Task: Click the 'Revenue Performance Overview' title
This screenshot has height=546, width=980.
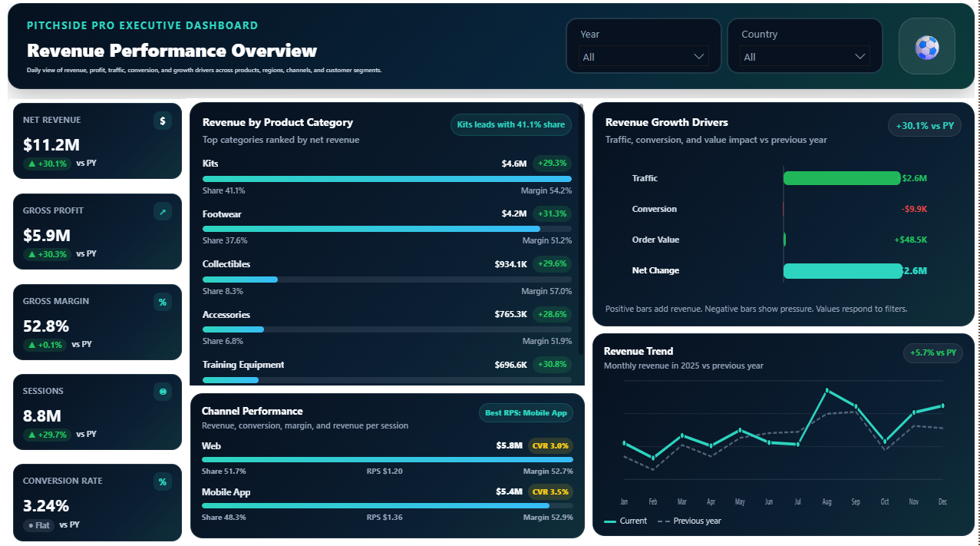Action: pos(172,51)
